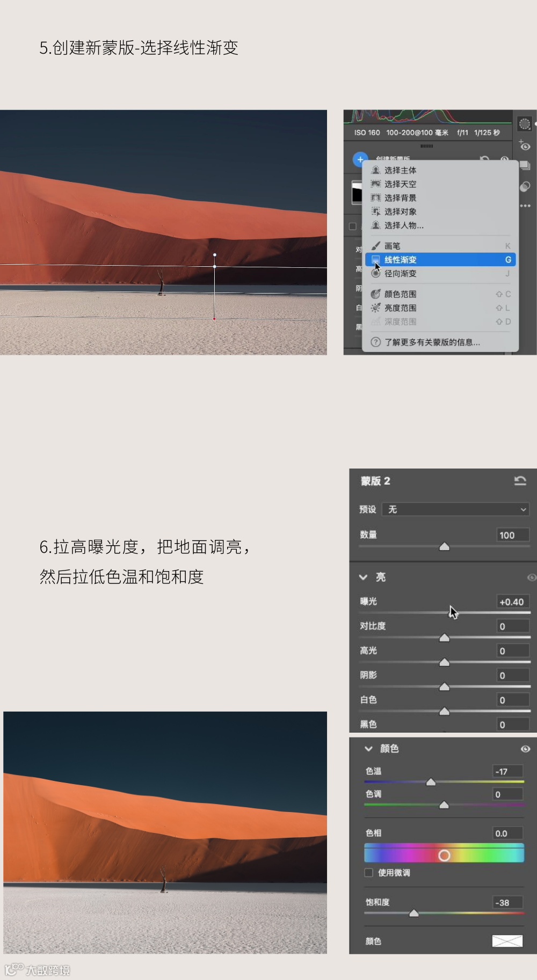Open the 颜色 color swatch box
537x980 pixels.
point(507,941)
